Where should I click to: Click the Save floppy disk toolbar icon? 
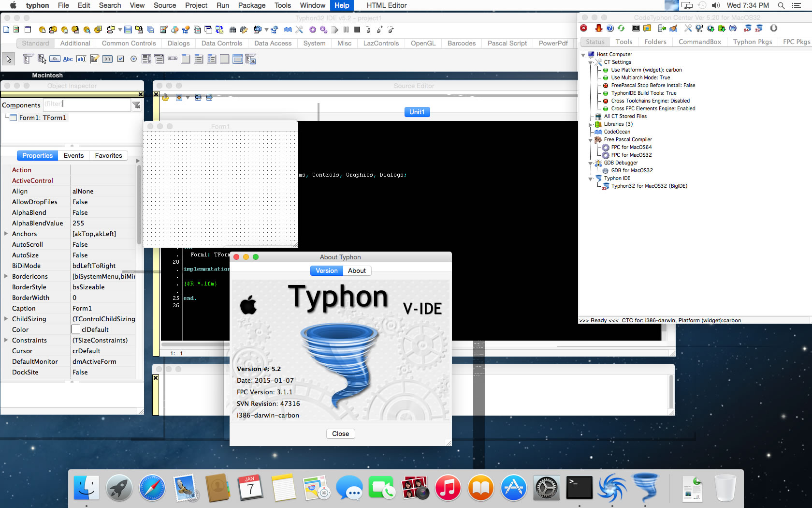128,30
